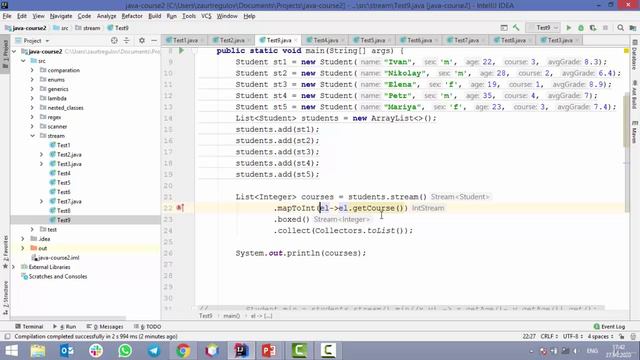Image resolution: width=640 pixels, height=360 pixels.
Task: Click the gutter marker on line 22
Action: 180,208
